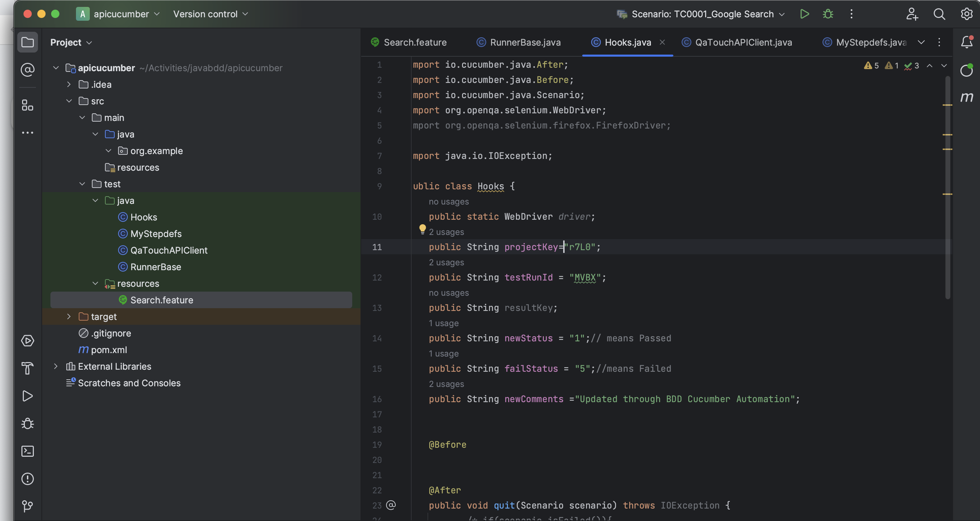Open the Services tool window icon
Image resolution: width=980 pixels, height=521 pixels.
click(x=27, y=341)
